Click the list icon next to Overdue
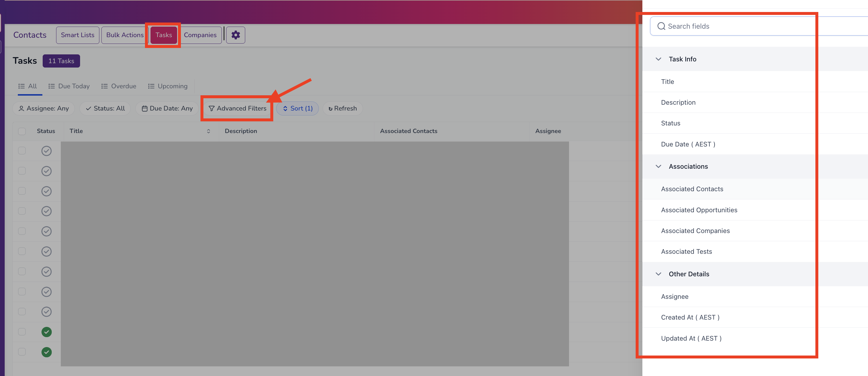This screenshot has height=376, width=868. click(x=104, y=86)
